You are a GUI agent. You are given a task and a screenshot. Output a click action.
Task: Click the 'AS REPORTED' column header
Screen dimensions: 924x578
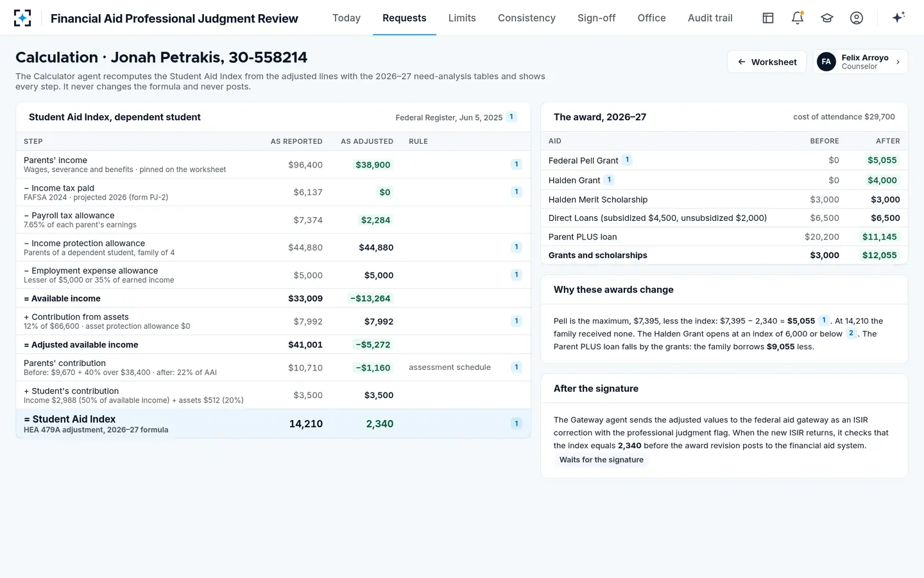coord(296,141)
